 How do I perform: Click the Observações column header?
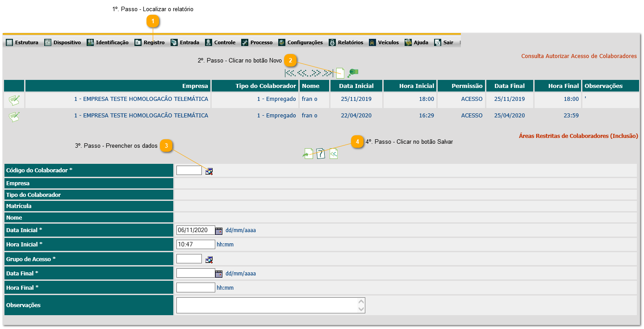(x=611, y=86)
